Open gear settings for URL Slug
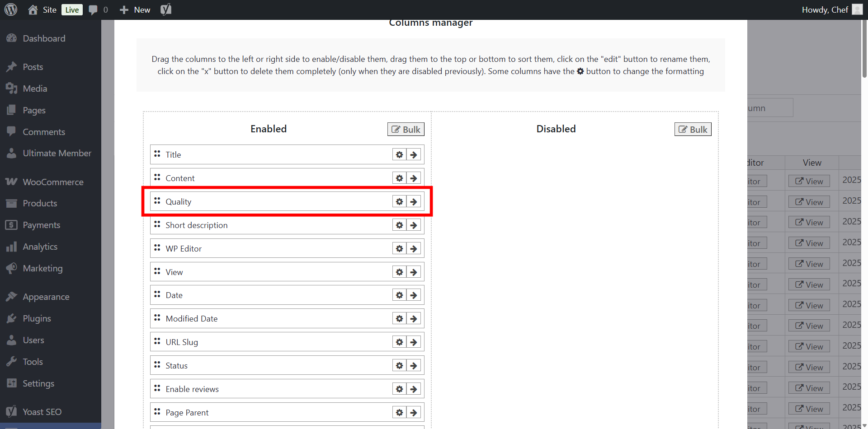Image resolution: width=868 pixels, height=429 pixels. click(x=399, y=342)
